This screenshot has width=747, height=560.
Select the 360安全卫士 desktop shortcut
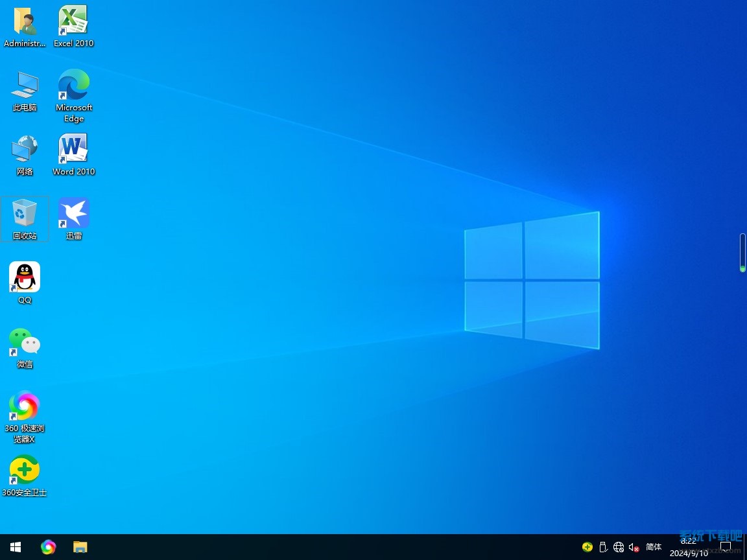(x=25, y=471)
